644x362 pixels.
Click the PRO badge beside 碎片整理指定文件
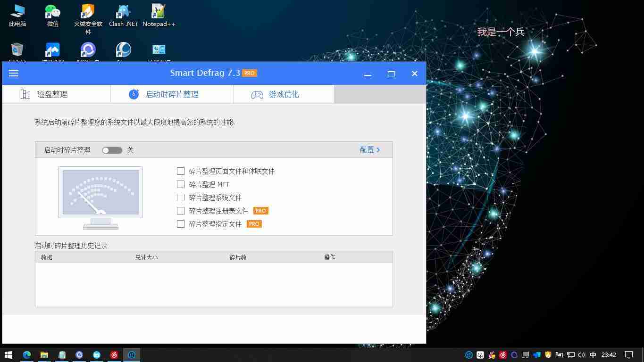pyautogui.click(x=254, y=224)
